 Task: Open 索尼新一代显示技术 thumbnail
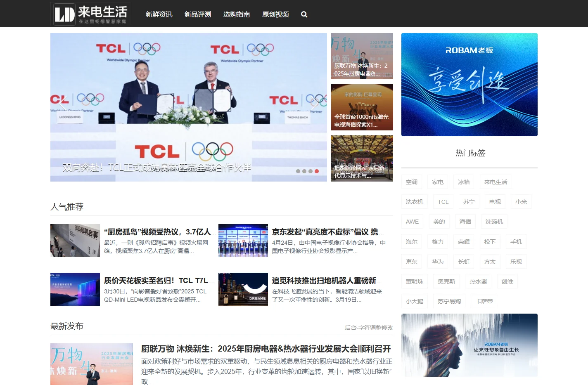click(362, 158)
